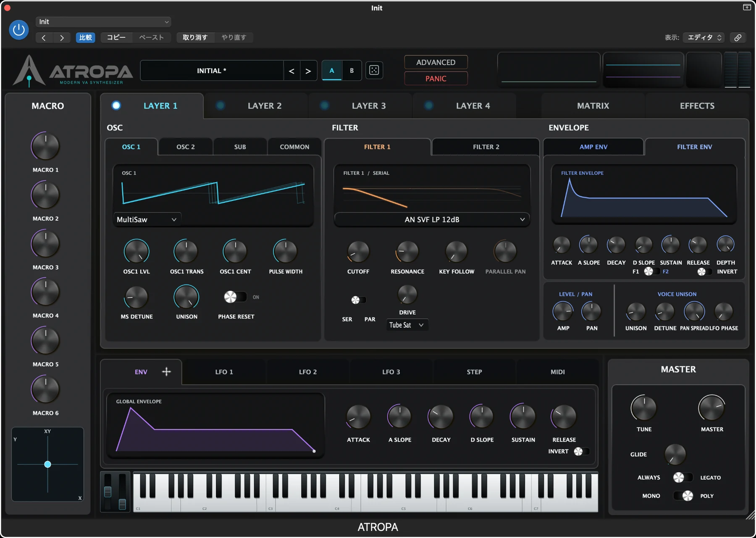Click the Resonance knob
The height and width of the screenshot is (538, 756).
pyautogui.click(x=407, y=251)
